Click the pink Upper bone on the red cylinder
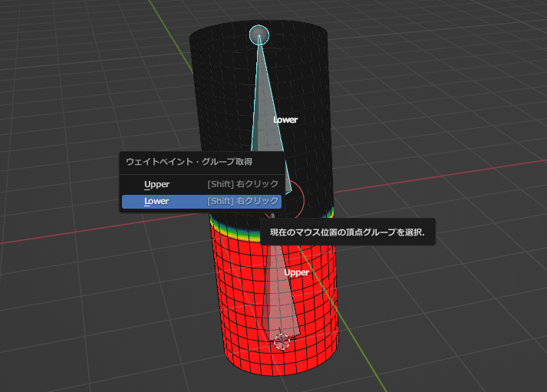547x392 pixels. [x=280, y=296]
